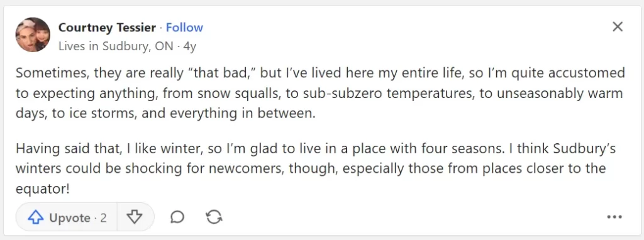The width and height of the screenshot is (644, 240).
Task: Click the upvote count of 2
Action: pyautogui.click(x=103, y=217)
